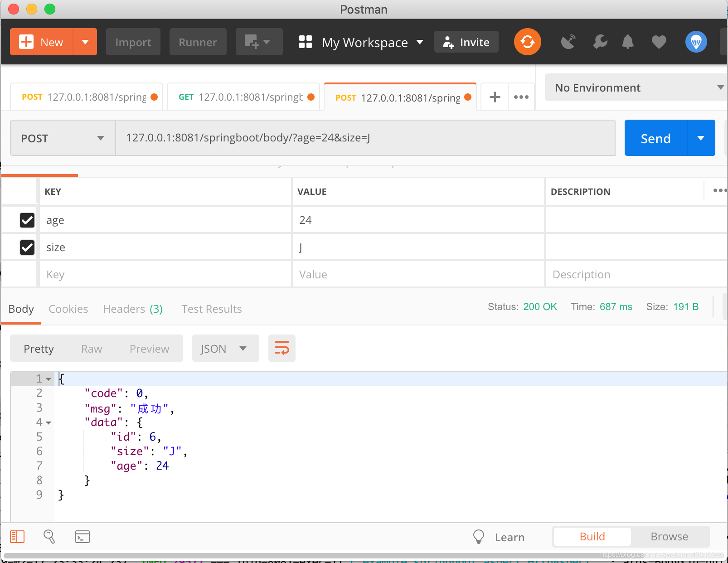
Task: Open the user avatar menu
Action: (696, 42)
